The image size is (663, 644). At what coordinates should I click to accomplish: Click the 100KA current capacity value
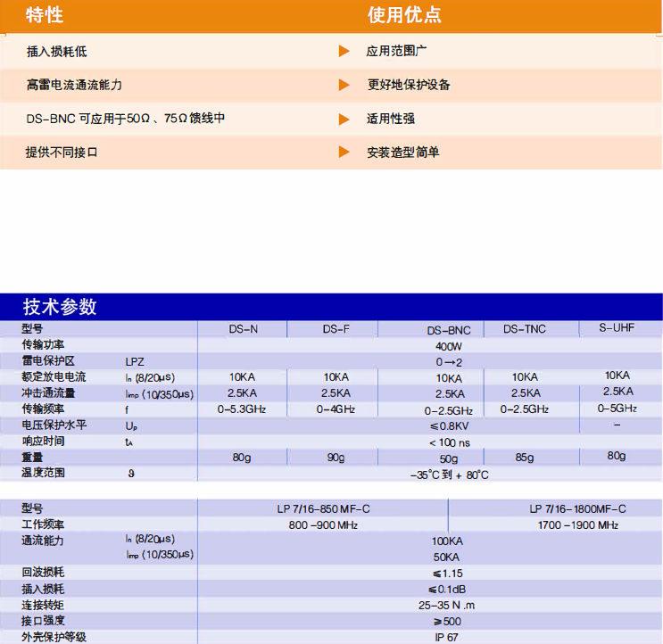pyautogui.click(x=447, y=541)
